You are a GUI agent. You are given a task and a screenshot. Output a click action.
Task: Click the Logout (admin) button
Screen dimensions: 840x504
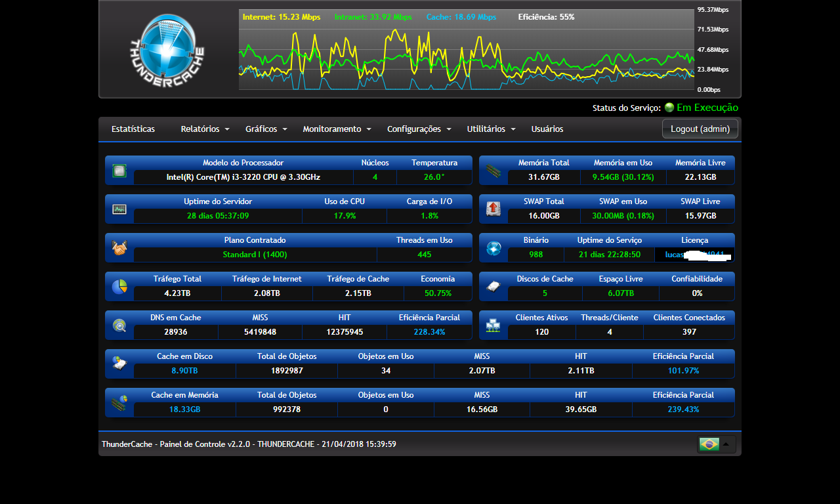(x=700, y=129)
